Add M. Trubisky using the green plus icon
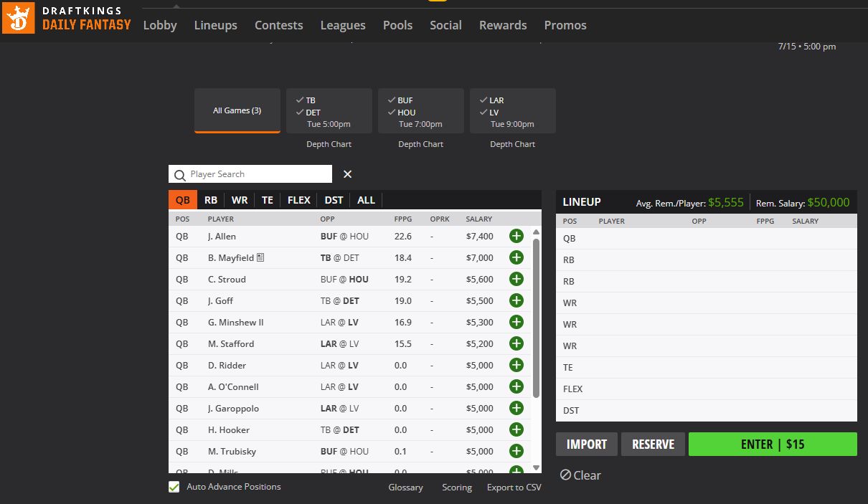The width and height of the screenshot is (868, 504). coord(516,451)
